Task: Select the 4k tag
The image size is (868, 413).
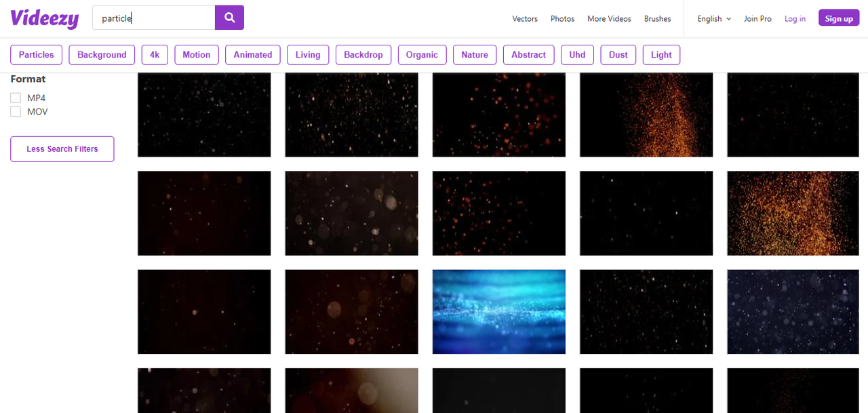Action: [155, 55]
